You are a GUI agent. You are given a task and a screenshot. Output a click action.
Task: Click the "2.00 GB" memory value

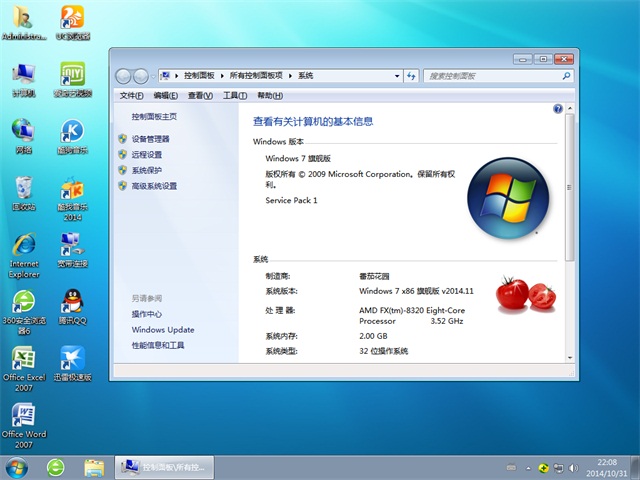[373, 336]
